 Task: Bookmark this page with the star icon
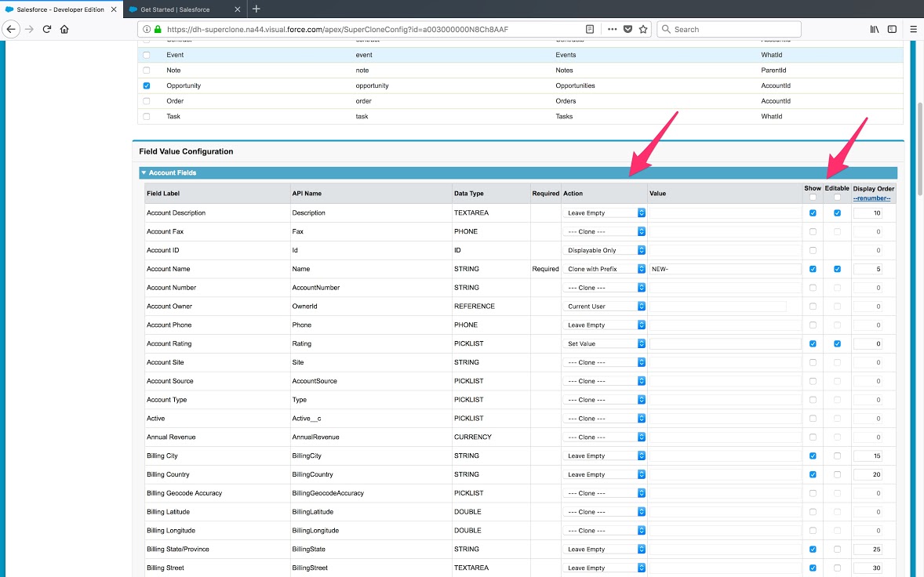(643, 29)
